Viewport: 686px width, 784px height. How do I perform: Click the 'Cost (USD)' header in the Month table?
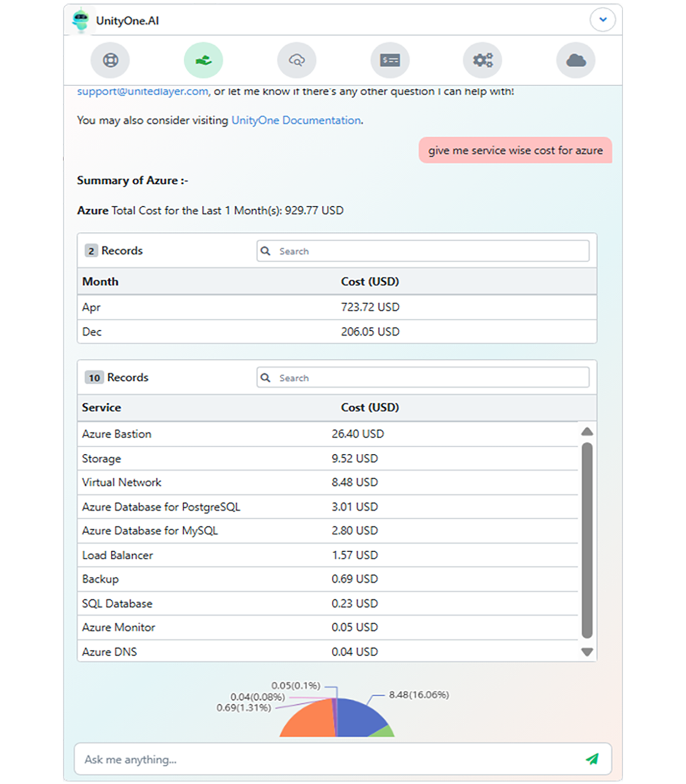[x=370, y=282]
